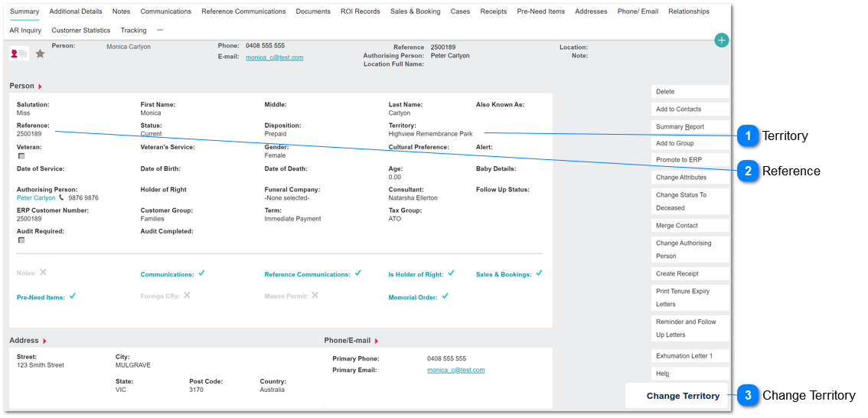Screen dimensions: 868x418
Task: Expand the Phone/E-mail section arrow
Action: [377, 341]
